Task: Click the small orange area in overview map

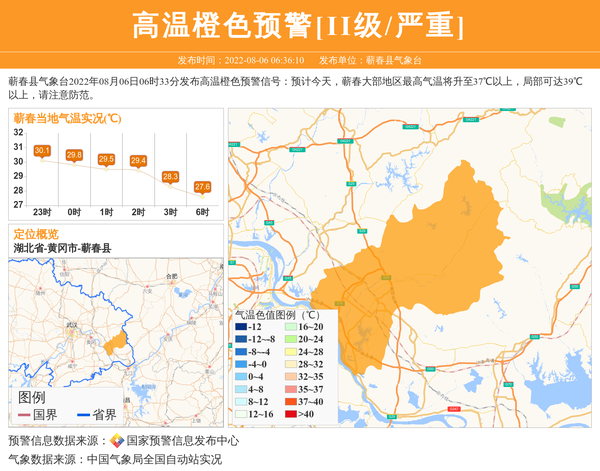Action: (x=115, y=344)
